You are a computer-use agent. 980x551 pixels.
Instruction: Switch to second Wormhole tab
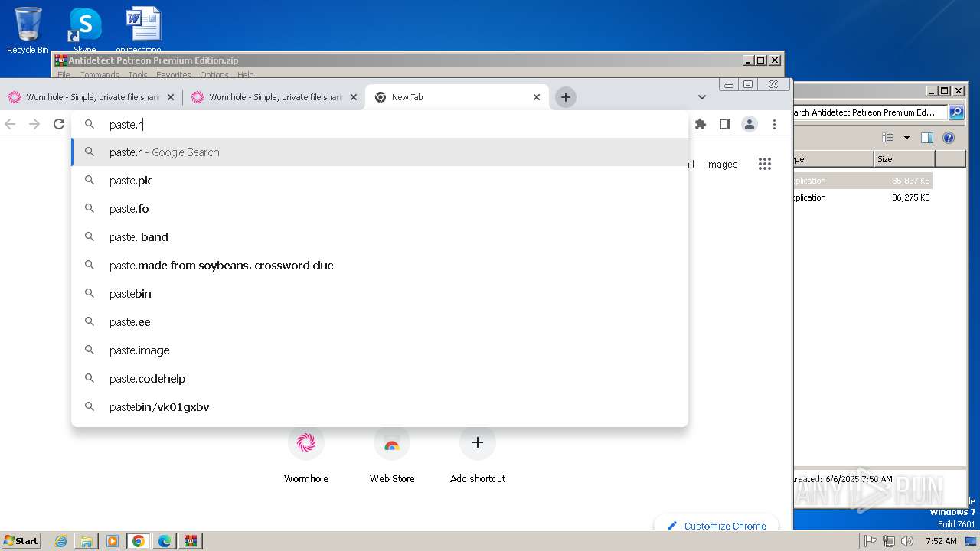tap(273, 97)
